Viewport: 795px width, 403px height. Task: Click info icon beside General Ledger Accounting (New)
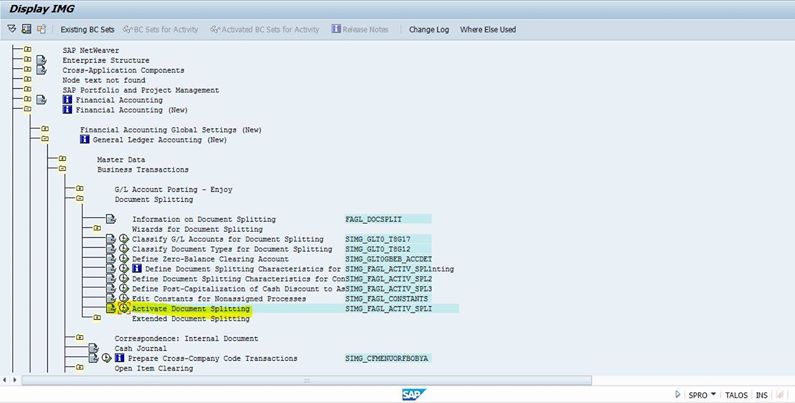pos(85,139)
